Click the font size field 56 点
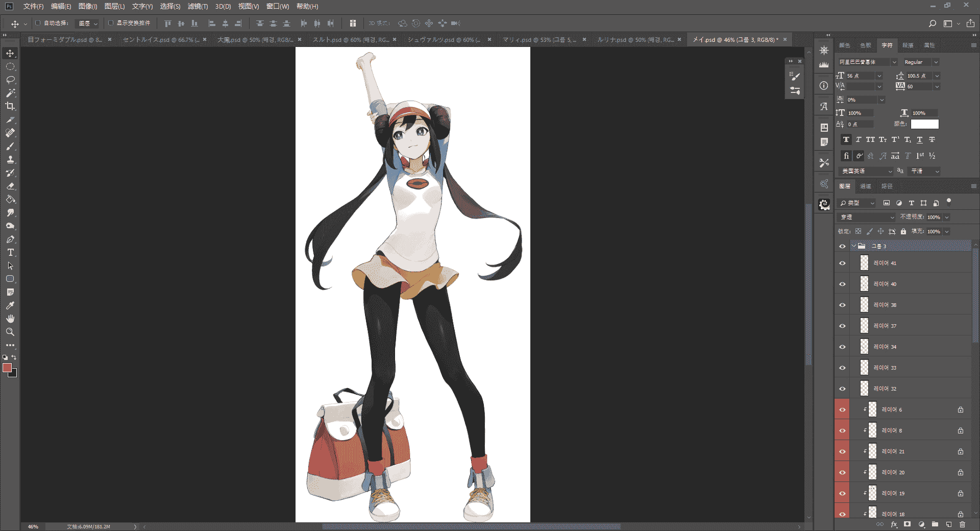This screenshot has width=980, height=531. tap(860, 76)
